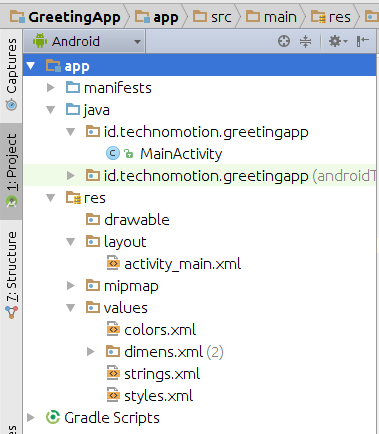Open the Android view dropdown
This screenshot has height=434, width=379.
click(84, 41)
